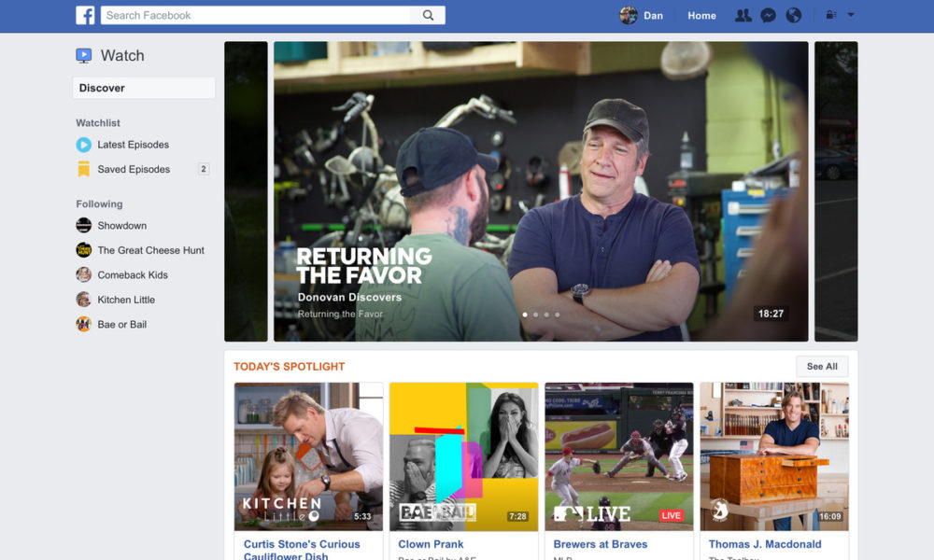Click the Saved Episodes bookmark icon
Image resolution: width=934 pixels, height=560 pixels.
coord(84,170)
